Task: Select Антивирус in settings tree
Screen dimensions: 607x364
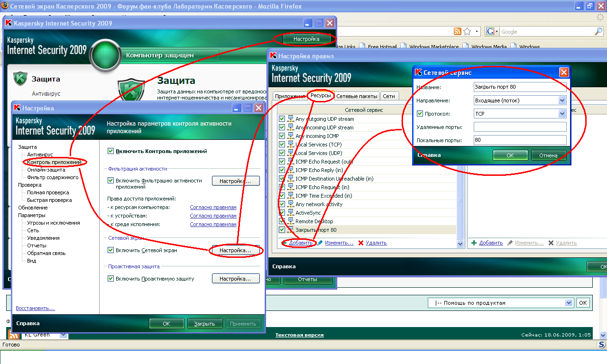Action: 40,155
